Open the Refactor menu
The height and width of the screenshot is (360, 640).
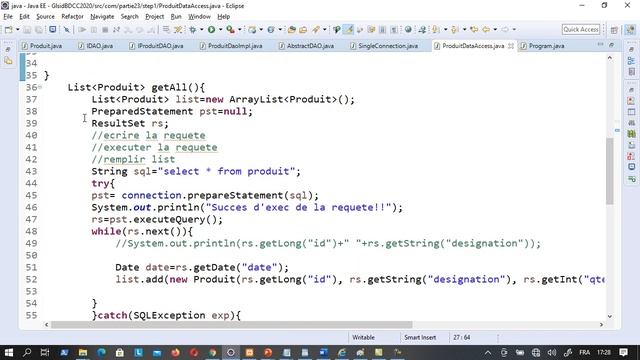(72, 17)
